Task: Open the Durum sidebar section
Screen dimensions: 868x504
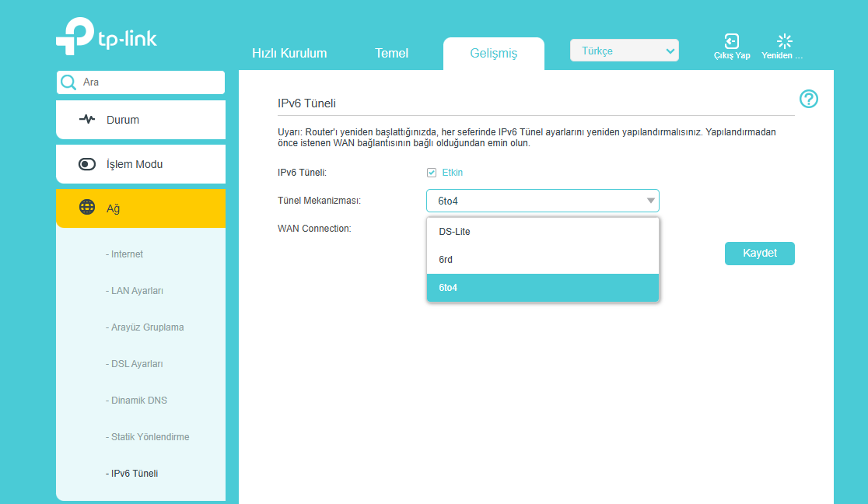Action: coord(141,120)
